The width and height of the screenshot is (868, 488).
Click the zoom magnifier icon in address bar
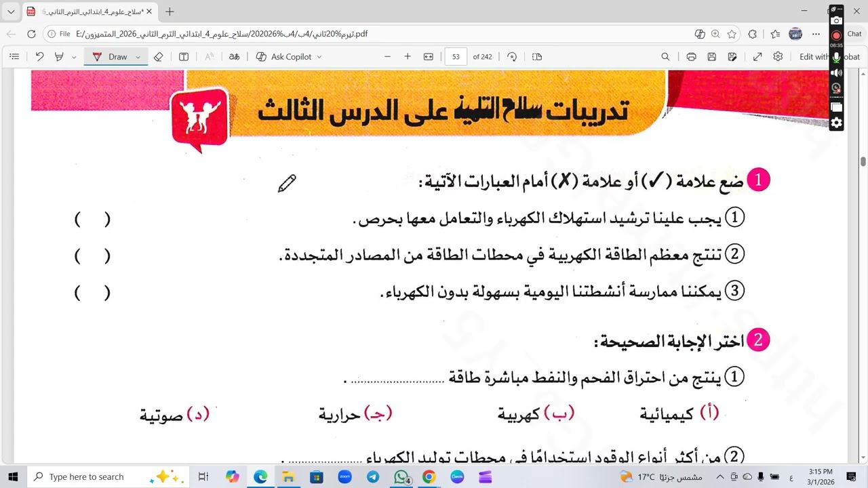tap(715, 34)
